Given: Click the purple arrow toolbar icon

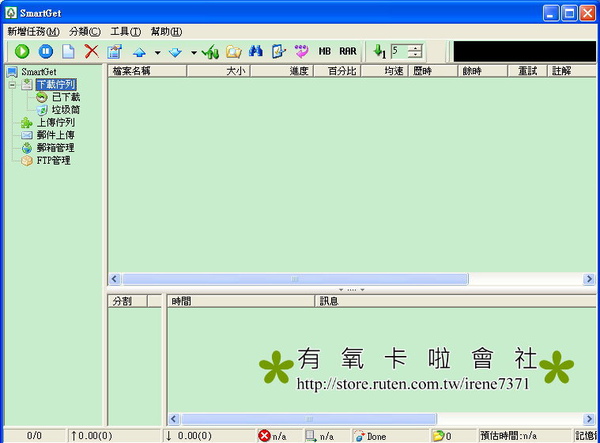Looking at the screenshot, I should coord(302,51).
